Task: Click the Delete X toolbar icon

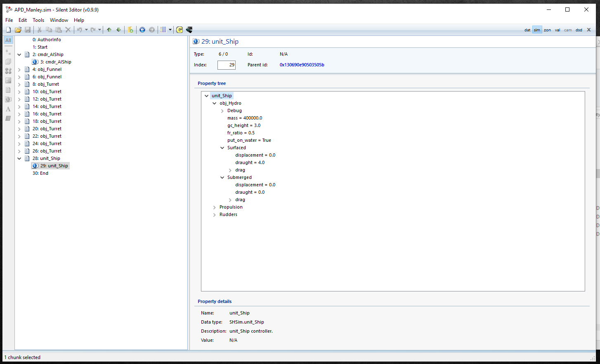Action: [x=68, y=30]
